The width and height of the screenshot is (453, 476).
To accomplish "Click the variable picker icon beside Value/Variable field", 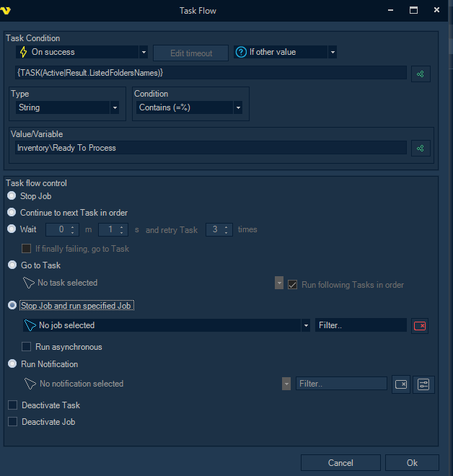I will [421, 148].
